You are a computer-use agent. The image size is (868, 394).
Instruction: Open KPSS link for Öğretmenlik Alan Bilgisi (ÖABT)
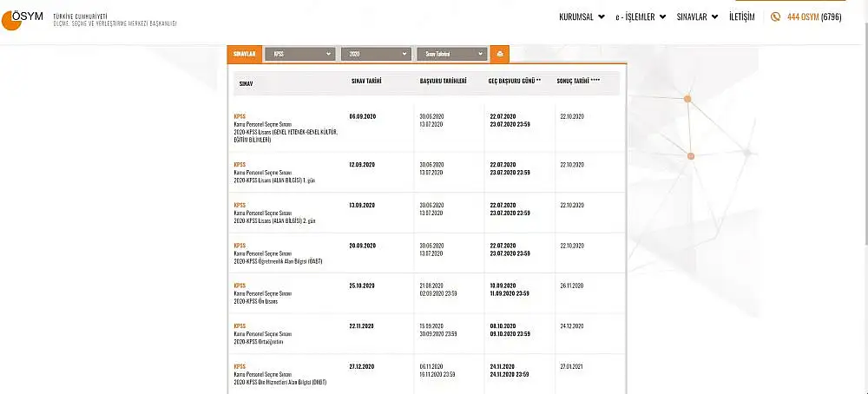(240, 245)
